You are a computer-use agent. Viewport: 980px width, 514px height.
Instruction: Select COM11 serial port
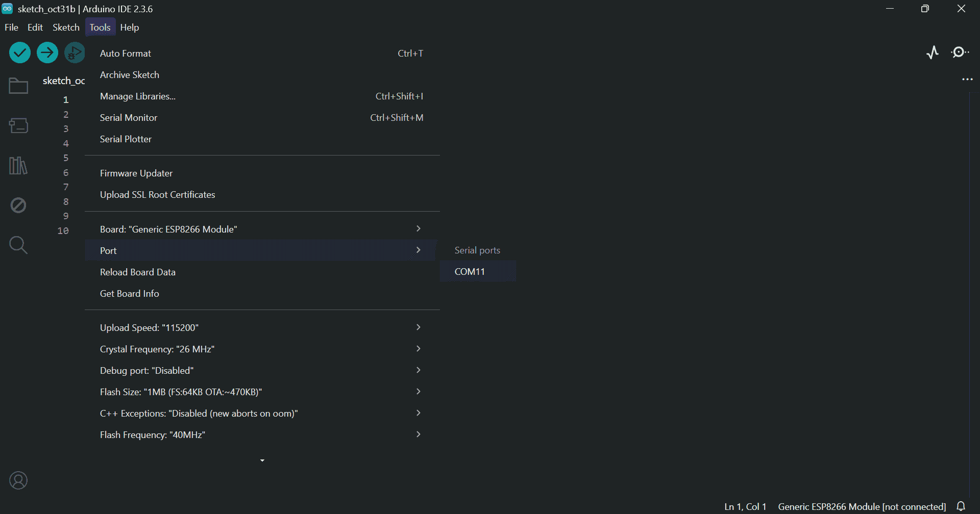[470, 271]
